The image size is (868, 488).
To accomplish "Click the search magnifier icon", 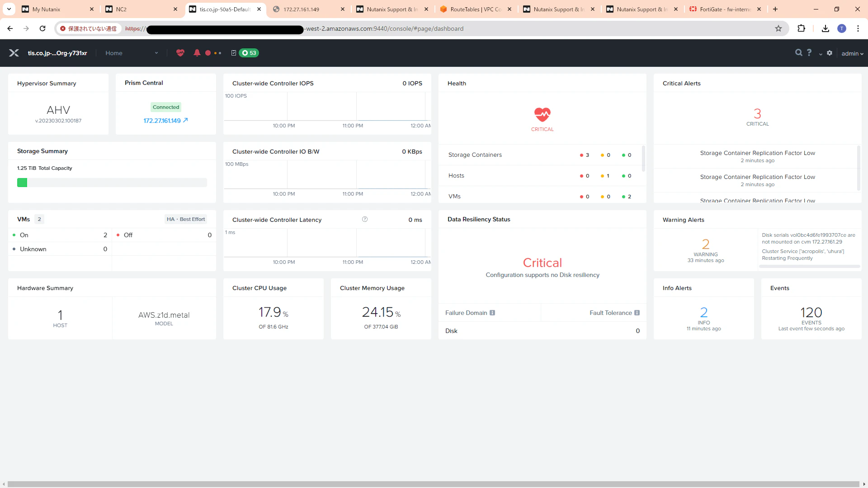I will point(799,53).
